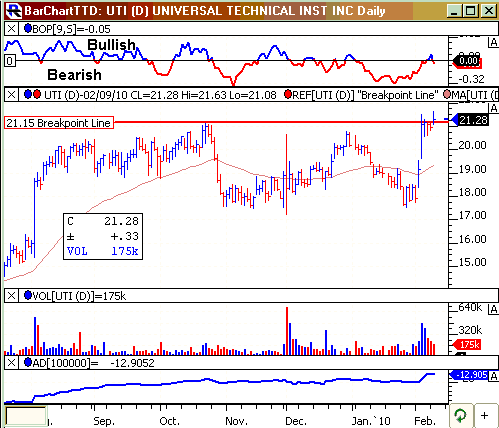Click the 0.00 BOP scale marker
The width and height of the screenshot is (499, 428).
pyautogui.click(x=466, y=61)
